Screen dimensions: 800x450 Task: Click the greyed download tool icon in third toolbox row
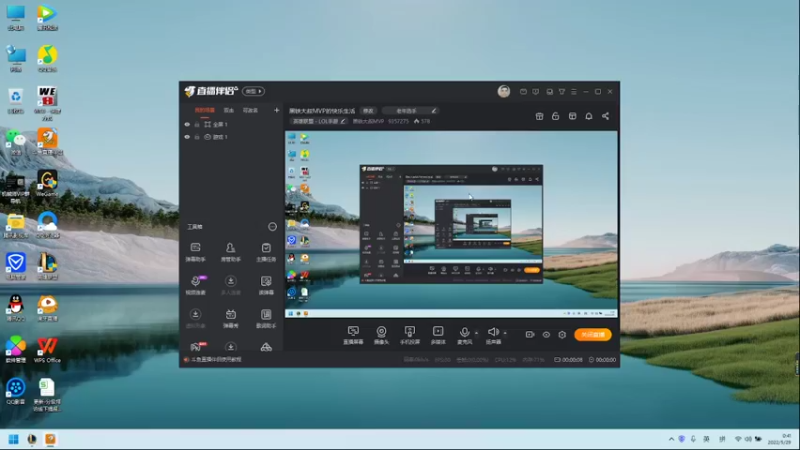point(195,318)
